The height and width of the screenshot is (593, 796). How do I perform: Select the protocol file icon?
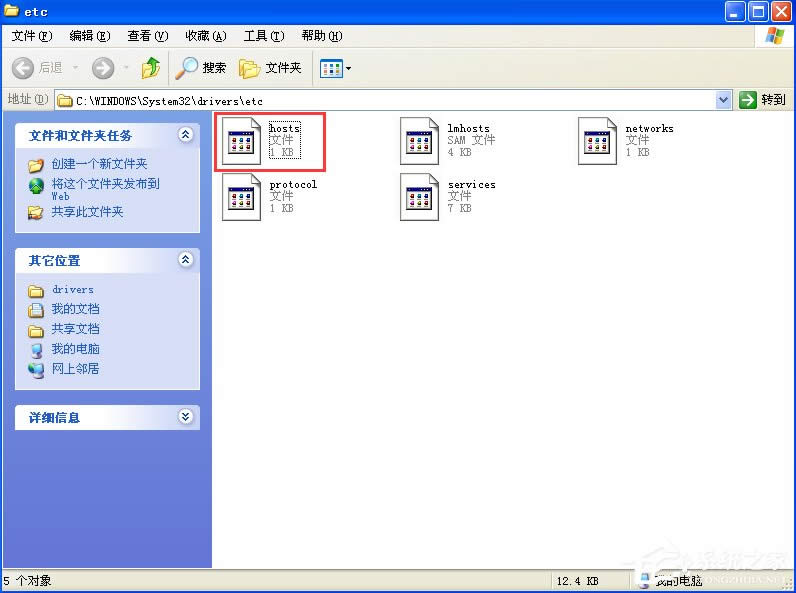point(241,197)
